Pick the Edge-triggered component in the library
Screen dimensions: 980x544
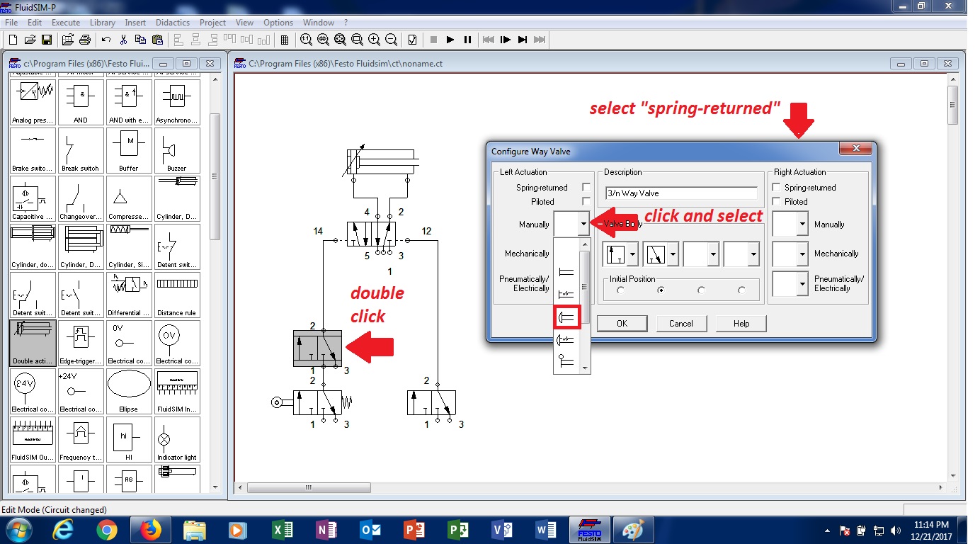81,343
